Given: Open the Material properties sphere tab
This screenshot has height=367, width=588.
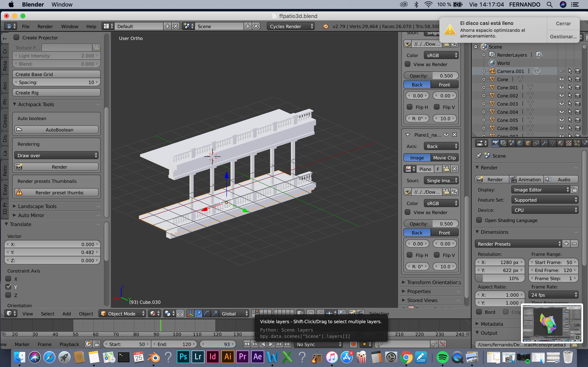Looking at the screenshot, I should (x=560, y=143).
